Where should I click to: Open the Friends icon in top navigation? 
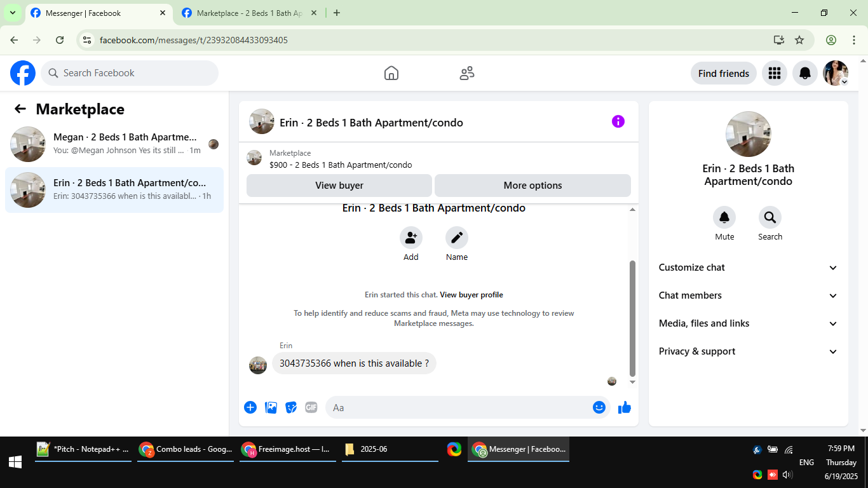tap(467, 73)
